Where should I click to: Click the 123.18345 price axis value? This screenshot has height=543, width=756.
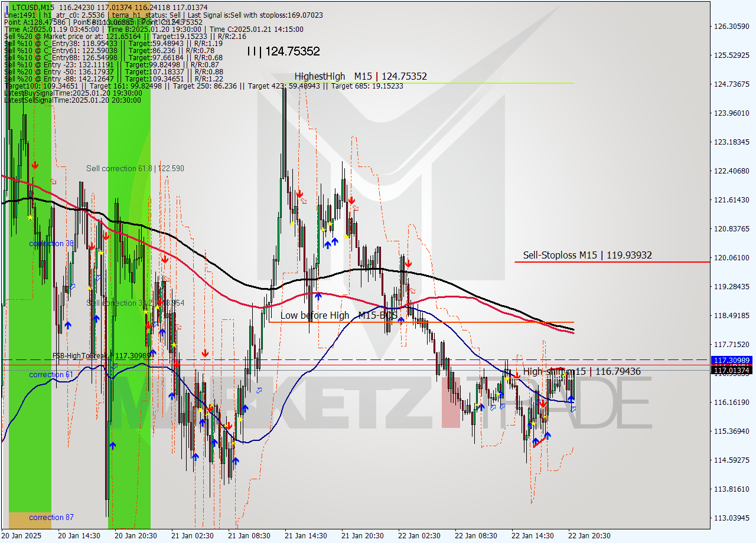pos(731,142)
